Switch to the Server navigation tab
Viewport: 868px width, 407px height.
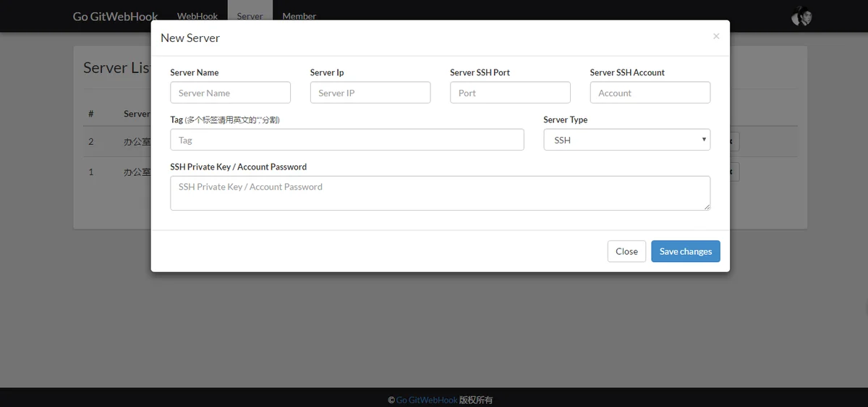coord(250,15)
